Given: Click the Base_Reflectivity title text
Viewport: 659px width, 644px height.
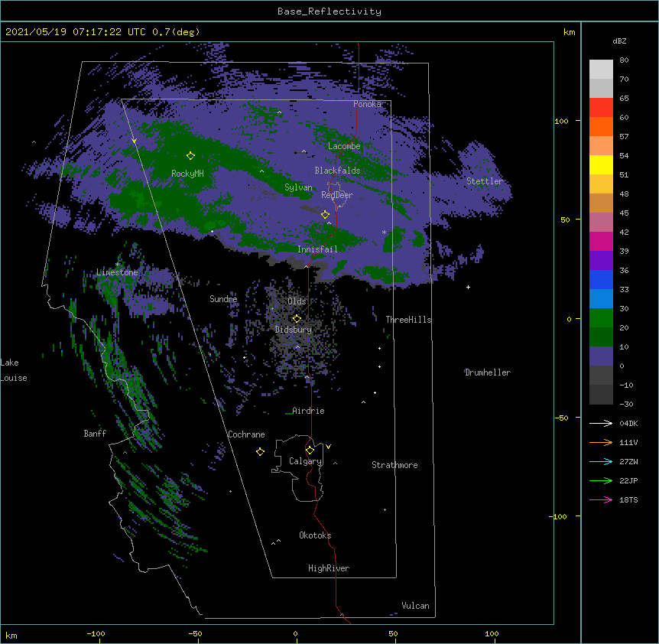Looking at the screenshot, I should click(x=329, y=11).
